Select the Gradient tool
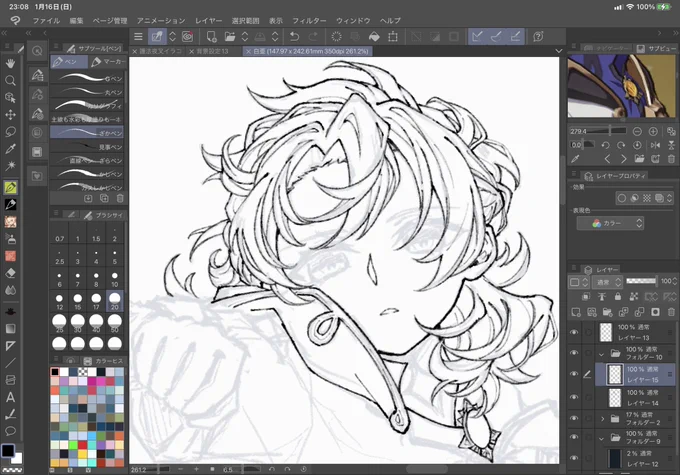680x475 pixels. [10, 328]
